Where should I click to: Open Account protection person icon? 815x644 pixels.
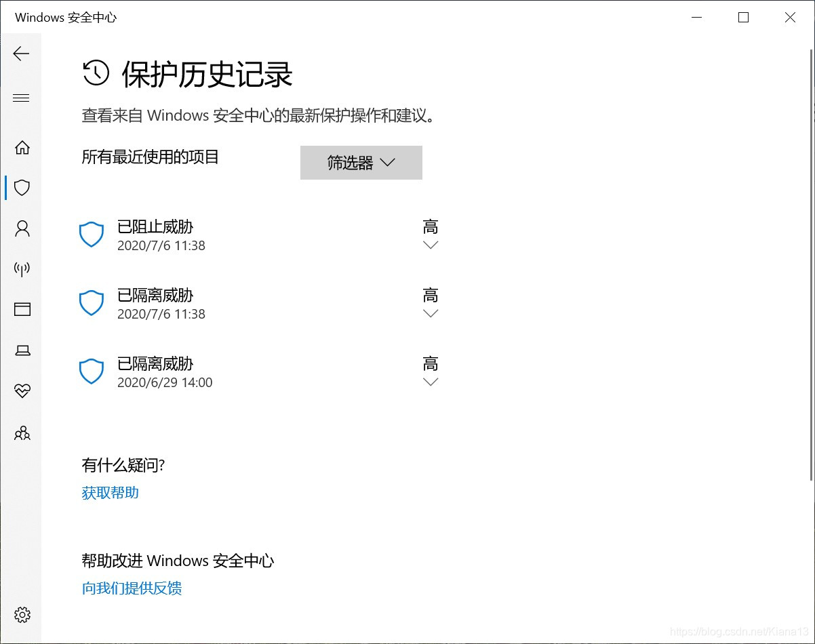click(22, 228)
